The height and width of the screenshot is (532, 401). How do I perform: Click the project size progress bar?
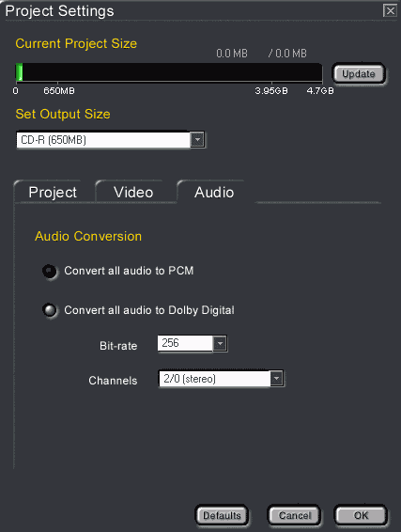click(x=169, y=72)
